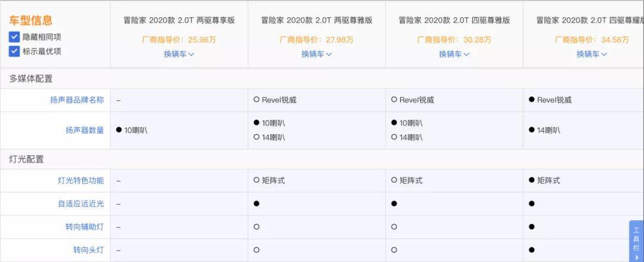Click the 车型信息 heading
This screenshot has height=262, width=644.
31,20
